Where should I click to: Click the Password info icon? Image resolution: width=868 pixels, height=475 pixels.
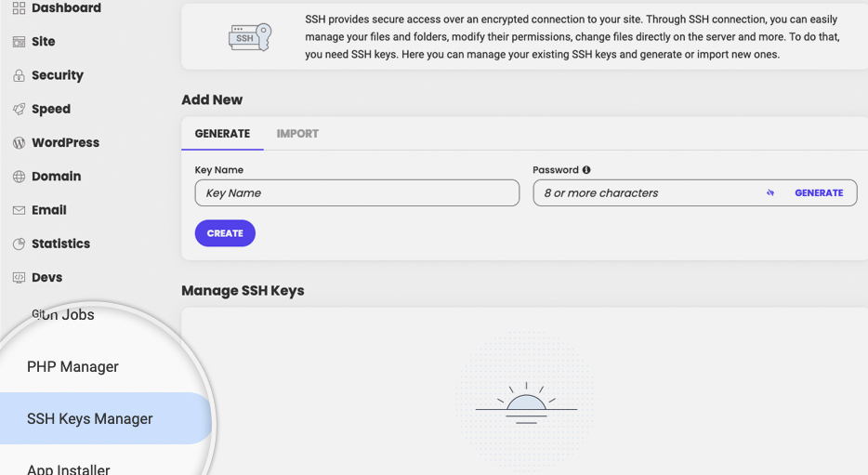coord(586,170)
